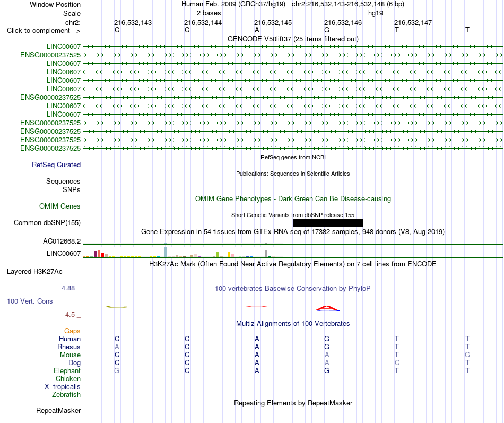Click position marker 216,532,144
504x423 pixels.
click(203, 22)
